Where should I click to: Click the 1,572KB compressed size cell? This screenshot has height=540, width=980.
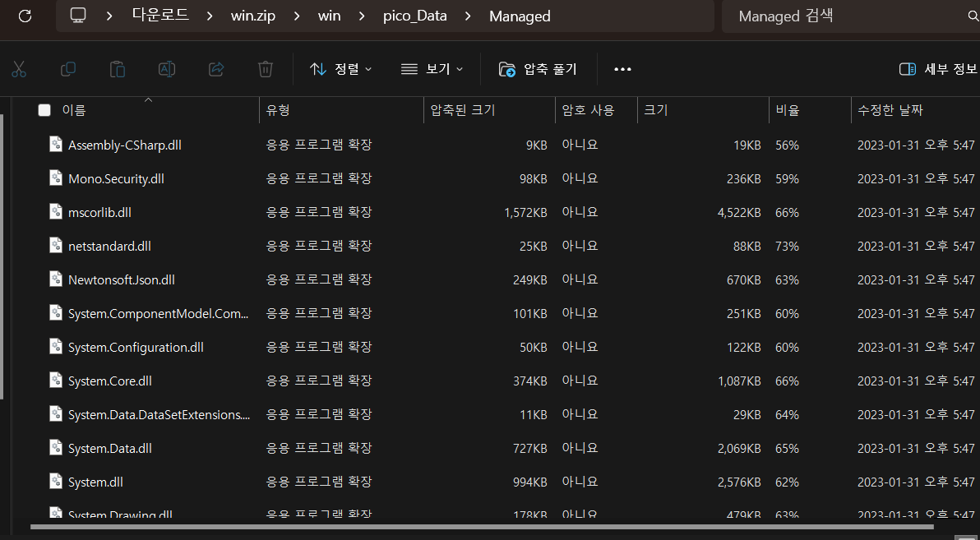[x=525, y=213]
